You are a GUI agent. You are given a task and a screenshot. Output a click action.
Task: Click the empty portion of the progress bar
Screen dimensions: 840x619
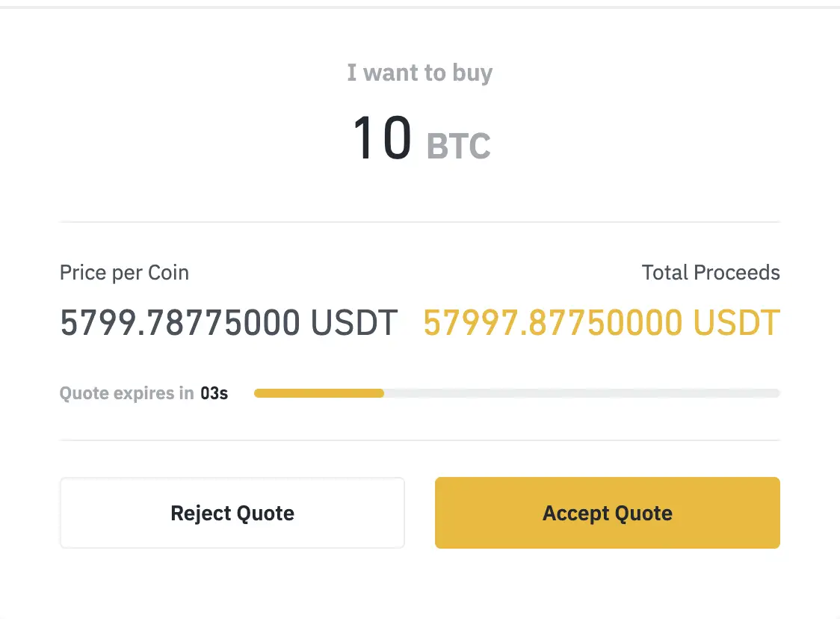pos(583,393)
